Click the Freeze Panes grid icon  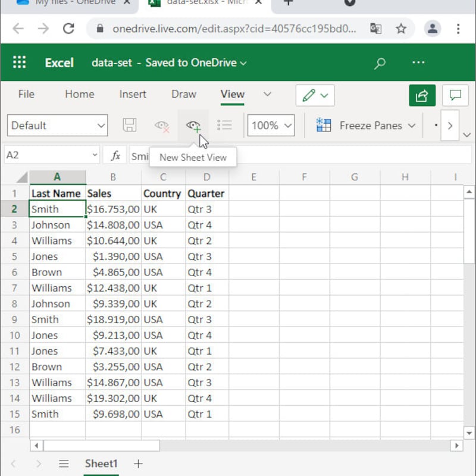click(324, 125)
